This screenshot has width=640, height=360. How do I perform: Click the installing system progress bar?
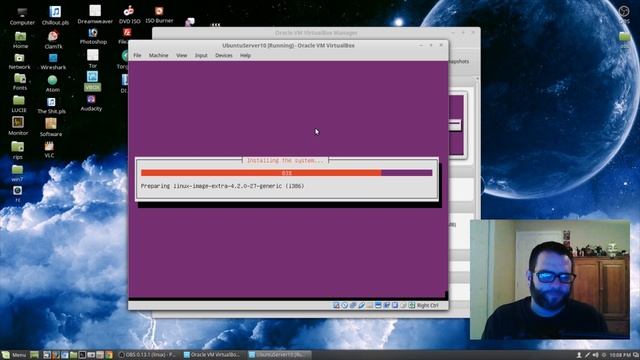287,173
